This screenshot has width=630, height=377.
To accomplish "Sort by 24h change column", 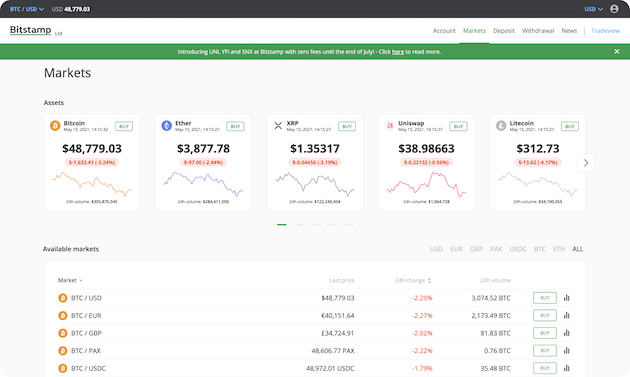I will (413, 280).
